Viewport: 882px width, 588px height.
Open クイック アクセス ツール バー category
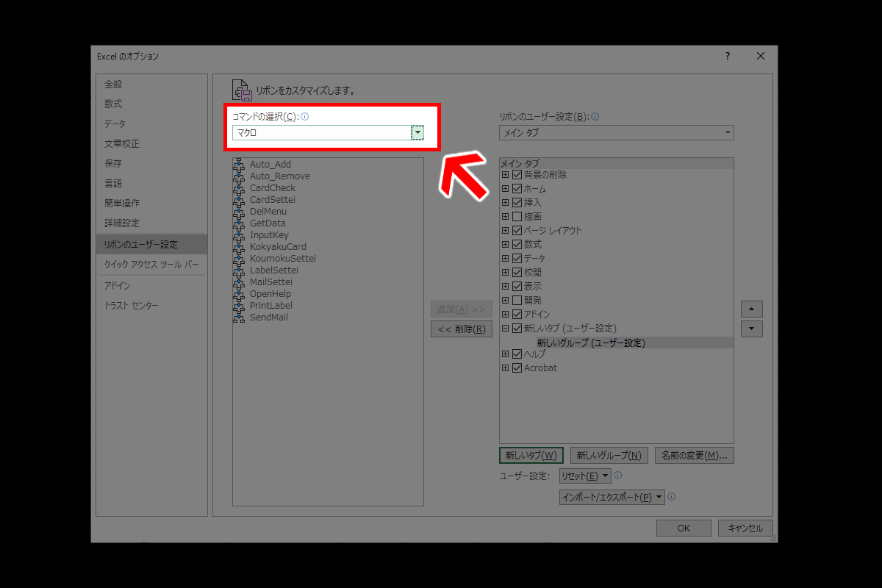tap(151, 265)
